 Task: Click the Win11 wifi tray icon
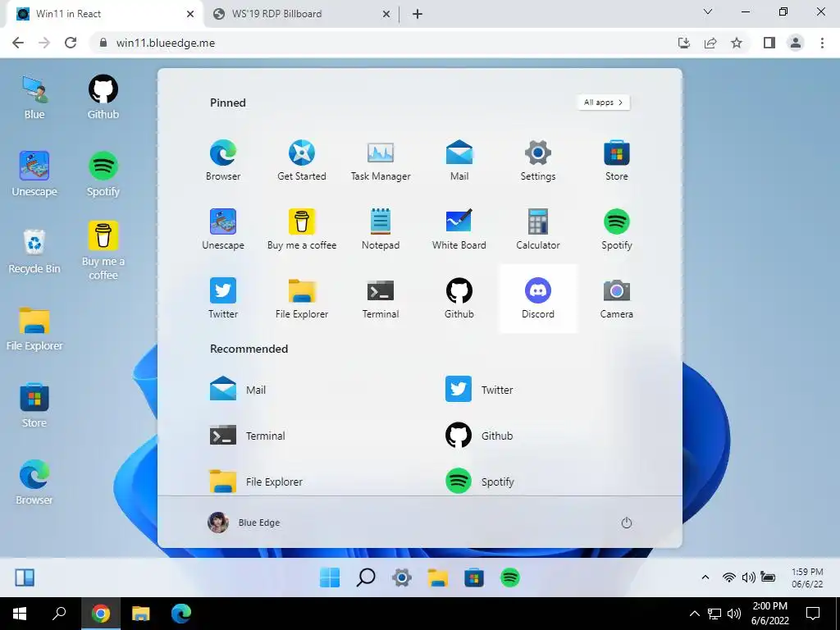(728, 577)
